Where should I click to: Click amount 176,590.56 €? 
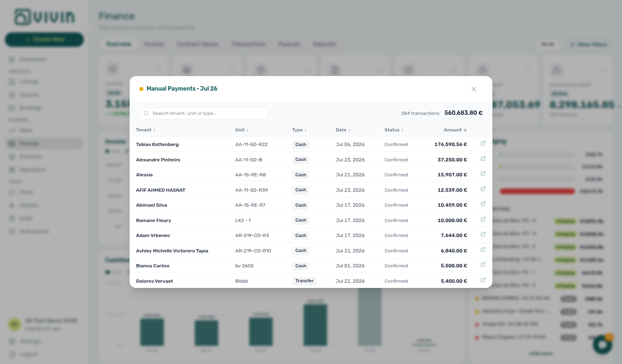(x=451, y=144)
